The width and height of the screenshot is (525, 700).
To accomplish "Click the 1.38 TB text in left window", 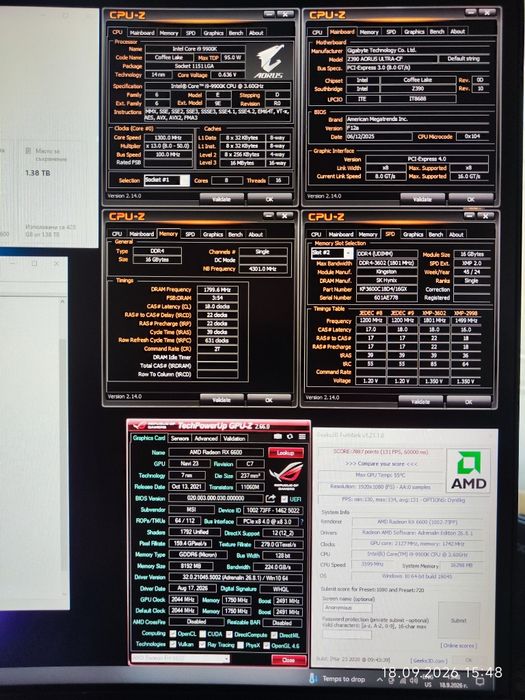I will point(38,173).
